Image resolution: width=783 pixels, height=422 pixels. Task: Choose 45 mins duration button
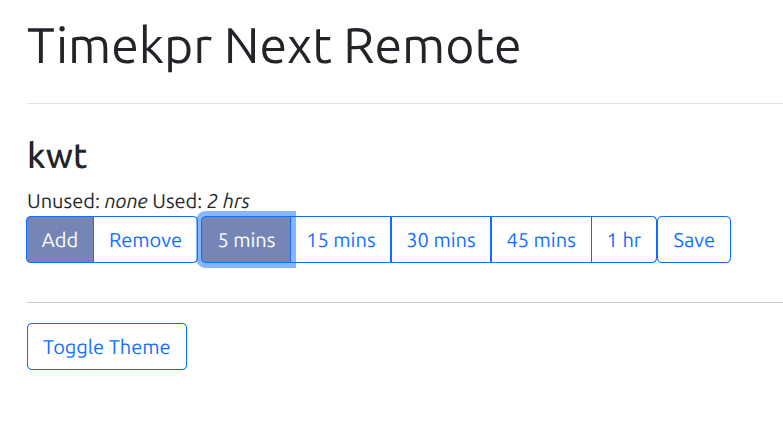(x=541, y=240)
